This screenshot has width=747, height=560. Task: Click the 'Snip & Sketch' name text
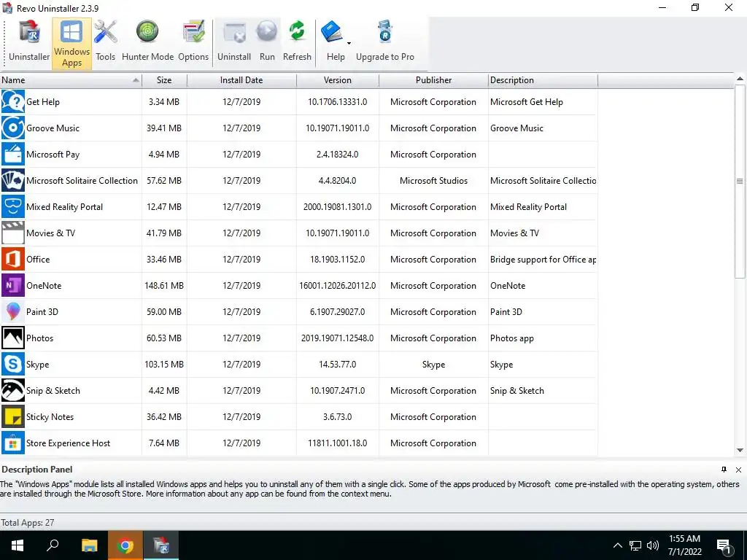point(53,391)
